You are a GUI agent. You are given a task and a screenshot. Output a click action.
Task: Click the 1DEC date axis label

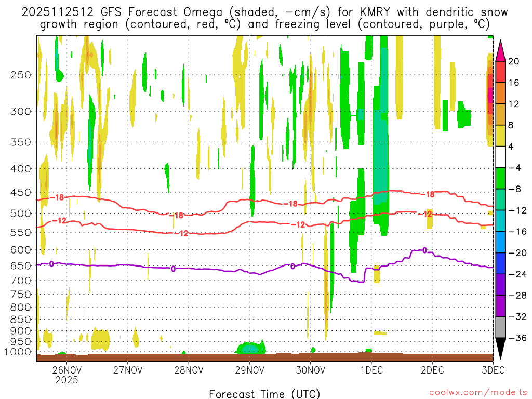[x=371, y=370]
